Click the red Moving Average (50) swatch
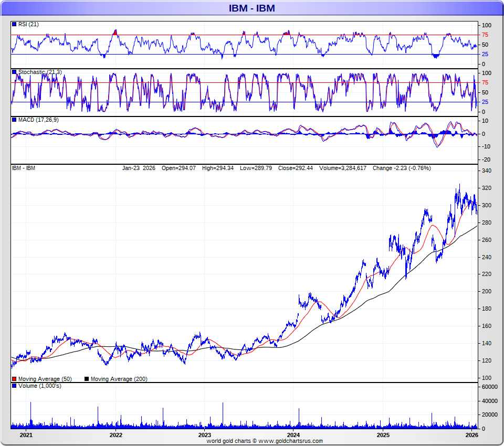Viewport: 504px width, 446px height. pyautogui.click(x=14, y=379)
